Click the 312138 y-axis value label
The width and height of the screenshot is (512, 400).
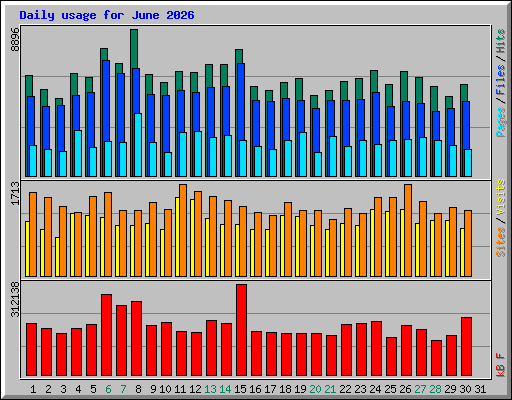(x=15, y=299)
